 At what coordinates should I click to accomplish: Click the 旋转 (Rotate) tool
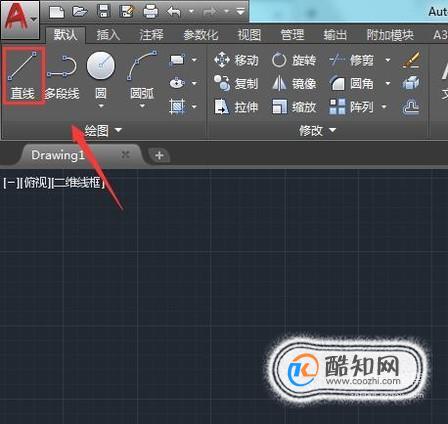[x=294, y=60]
